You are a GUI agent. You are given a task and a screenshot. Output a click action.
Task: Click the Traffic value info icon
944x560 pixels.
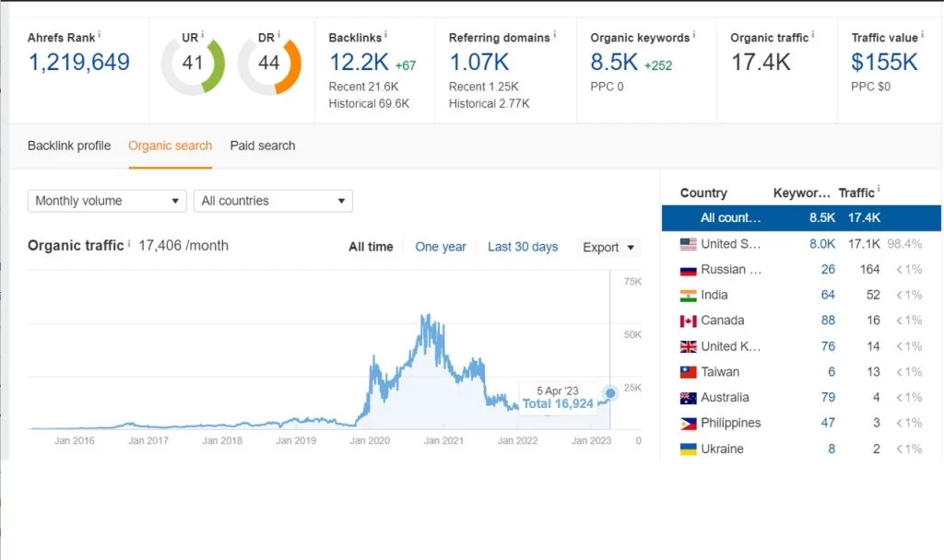922,35
